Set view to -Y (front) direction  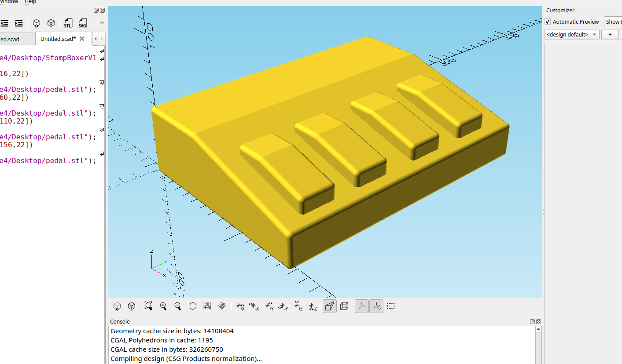point(283,306)
